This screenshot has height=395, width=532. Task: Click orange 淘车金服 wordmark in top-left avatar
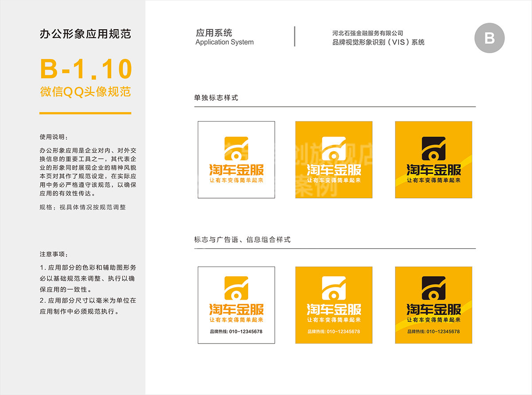pos(236,170)
